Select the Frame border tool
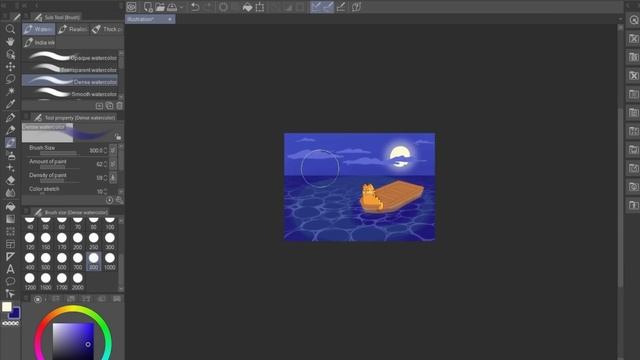The image size is (640, 360). pos(10,244)
